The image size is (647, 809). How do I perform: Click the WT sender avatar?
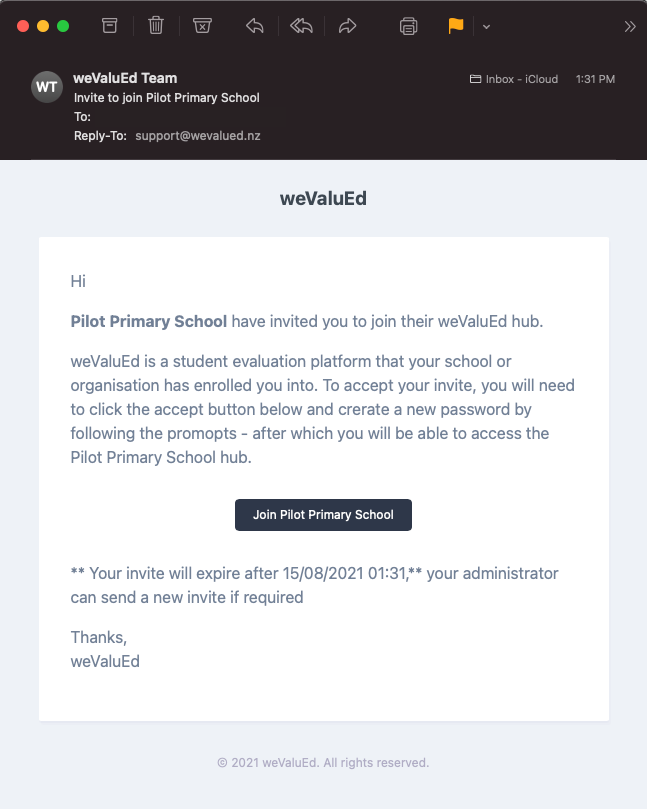click(47, 87)
